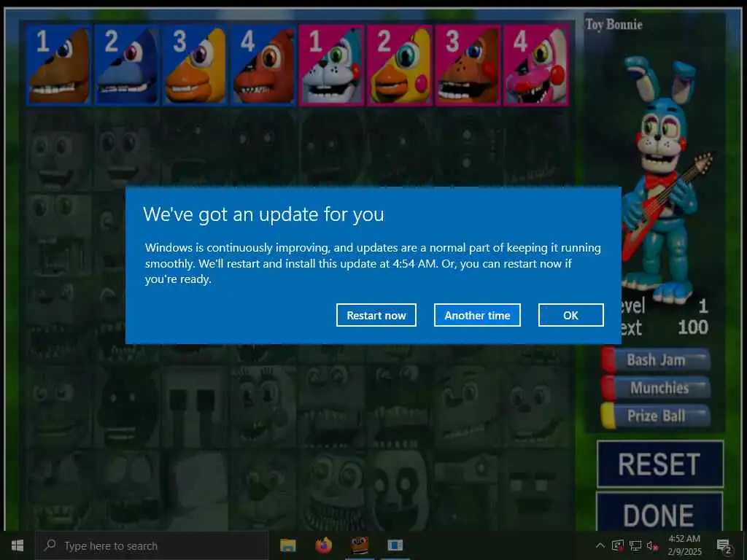
Task: Select pink party slot 1 Toy Bonnie portrait
Action: coord(331,65)
